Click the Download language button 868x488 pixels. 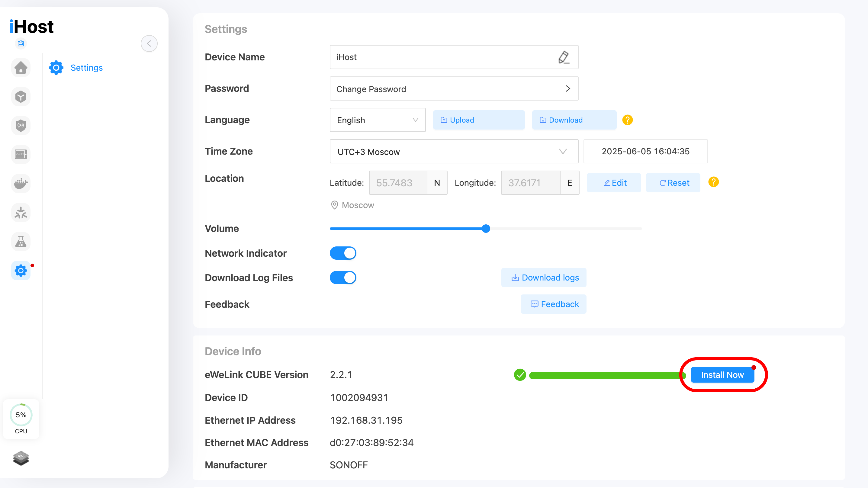tap(574, 120)
